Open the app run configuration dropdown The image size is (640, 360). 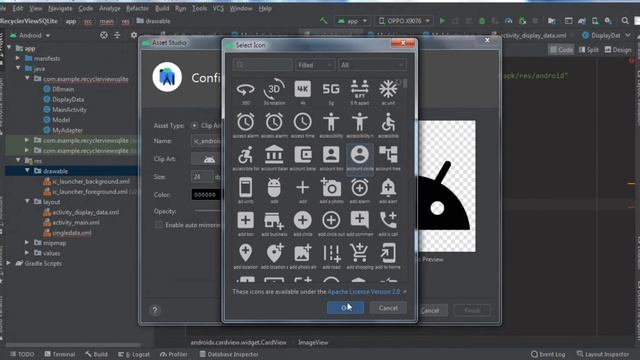click(x=353, y=21)
